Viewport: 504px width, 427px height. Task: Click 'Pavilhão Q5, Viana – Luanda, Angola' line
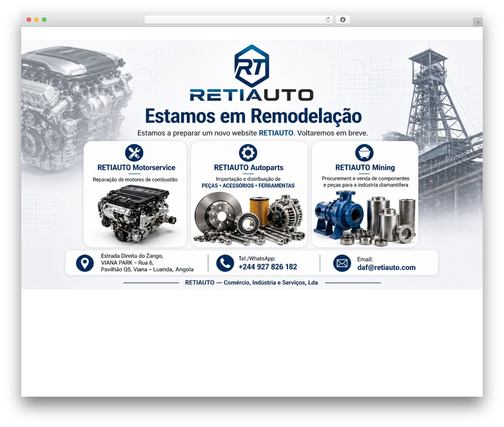tap(147, 269)
